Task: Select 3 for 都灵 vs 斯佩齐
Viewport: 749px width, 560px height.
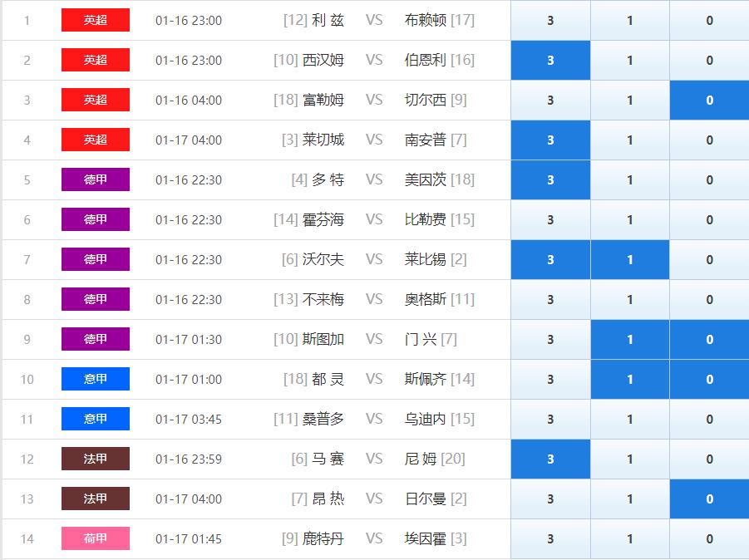Action: [550, 379]
